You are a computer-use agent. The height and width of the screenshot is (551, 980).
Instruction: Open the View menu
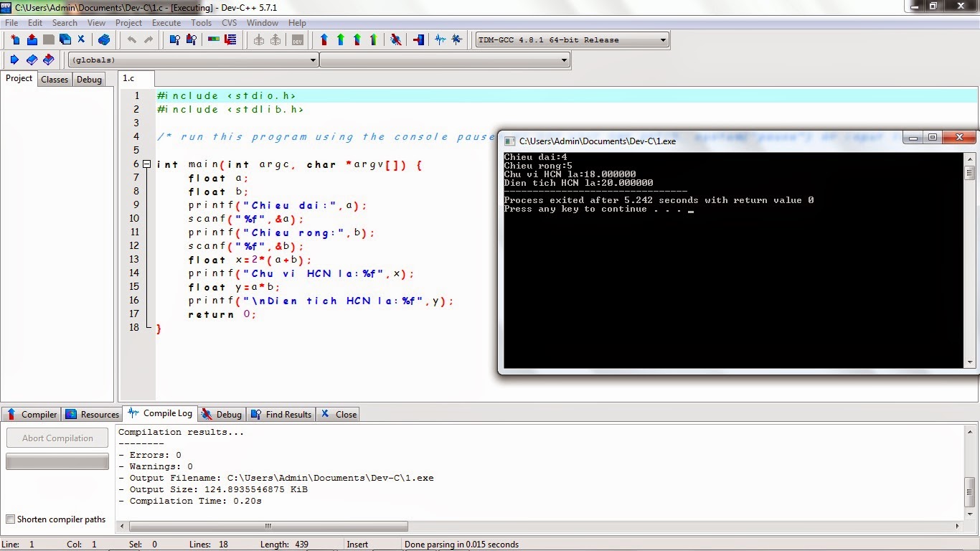pos(96,23)
